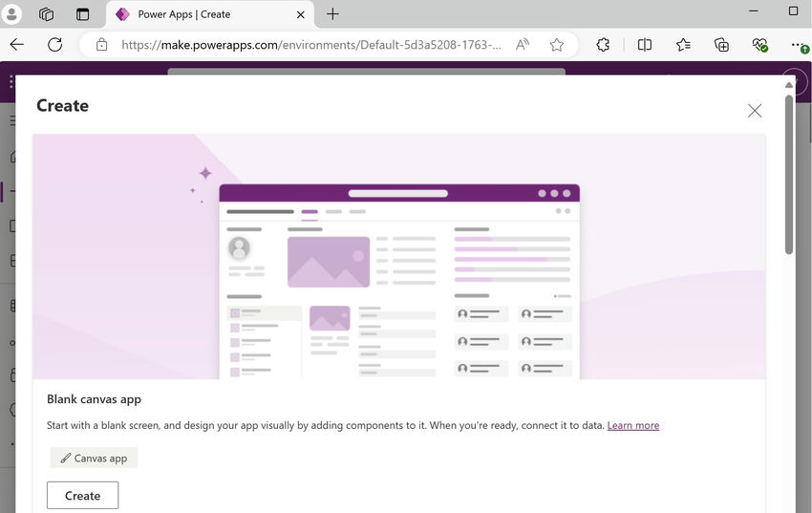The height and width of the screenshot is (513, 812).
Task: Click the blank canvas app preview image
Action: point(399,257)
